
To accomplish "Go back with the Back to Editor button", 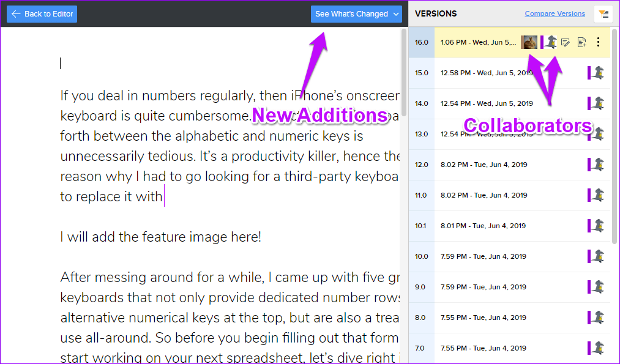I will 42,14.
